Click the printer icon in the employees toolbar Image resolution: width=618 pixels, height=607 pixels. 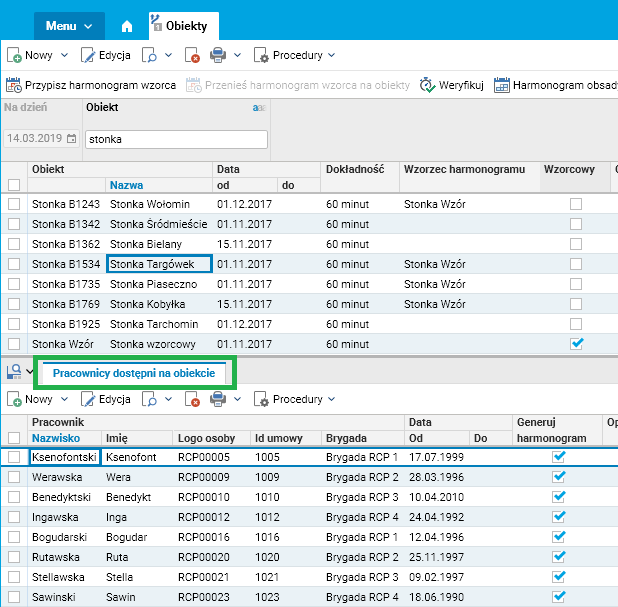(x=218, y=399)
